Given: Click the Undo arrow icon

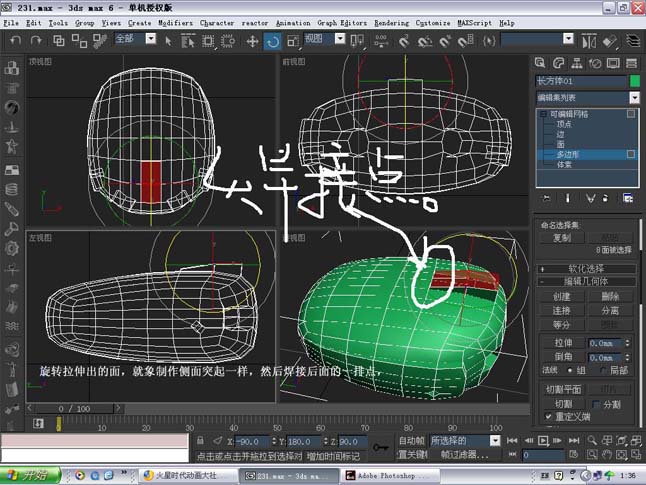Looking at the screenshot, I should tap(15, 40).
